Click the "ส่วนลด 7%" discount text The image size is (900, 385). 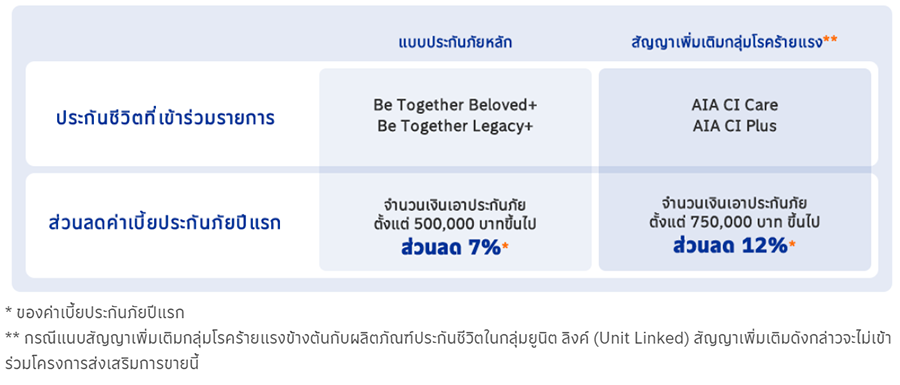[x=451, y=248]
